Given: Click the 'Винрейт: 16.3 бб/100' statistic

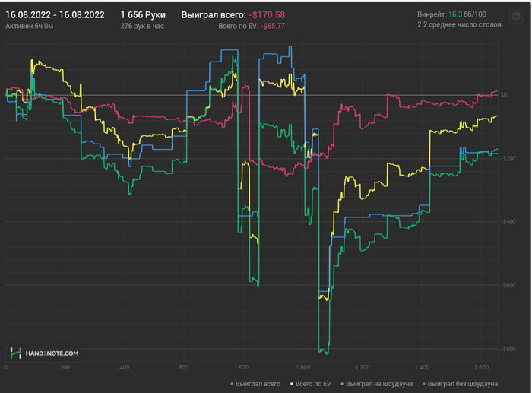Looking at the screenshot, I should [451, 14].
